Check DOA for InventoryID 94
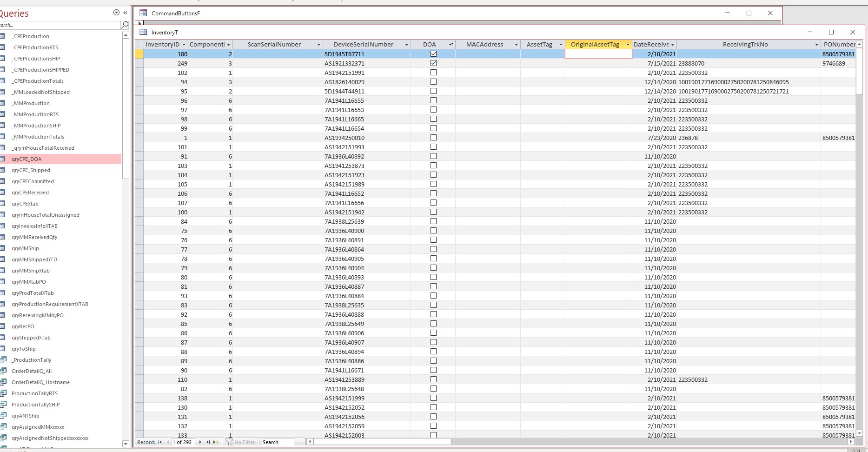Screen dimensions: 868x452 tap(433, 82)
